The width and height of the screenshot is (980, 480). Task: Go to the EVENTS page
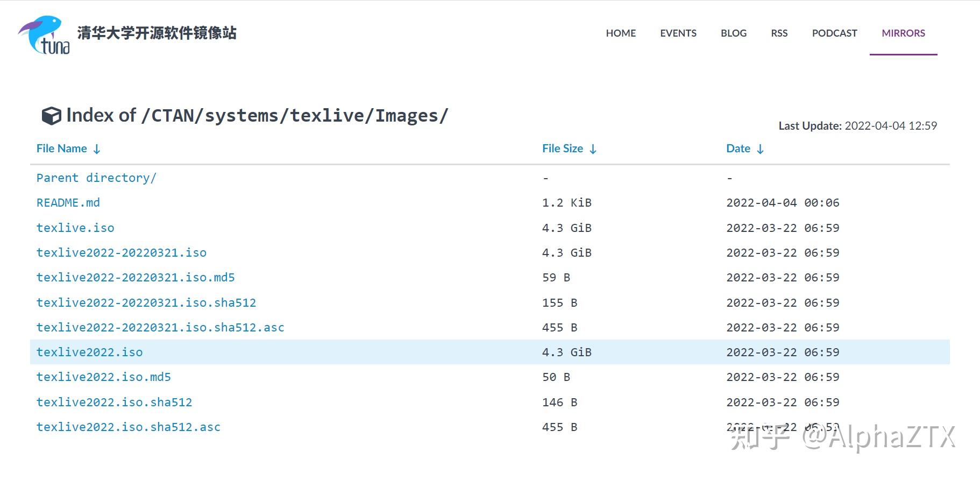[x=678, y=33]
